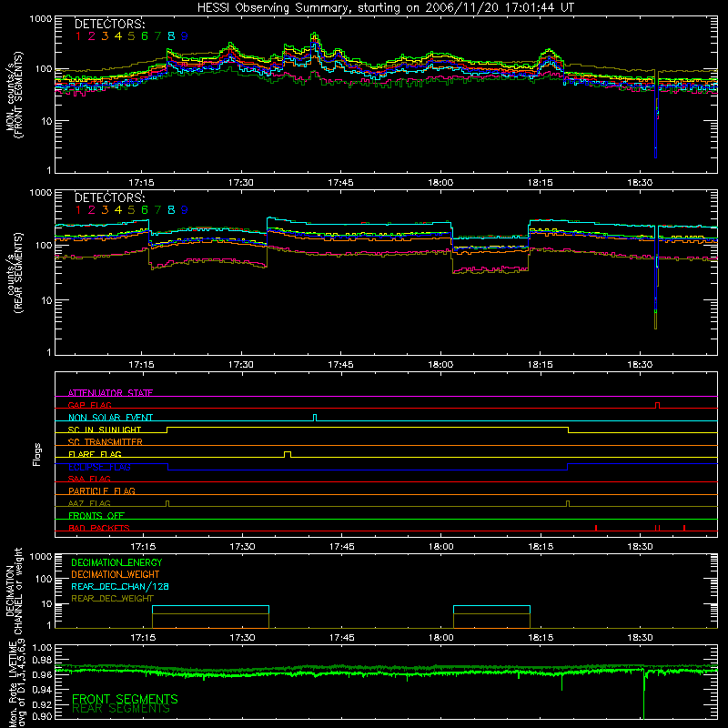Click the cyan decimation box starting at 18:02
This screenshot has height=728, width=728.
(x=491, y=610)
